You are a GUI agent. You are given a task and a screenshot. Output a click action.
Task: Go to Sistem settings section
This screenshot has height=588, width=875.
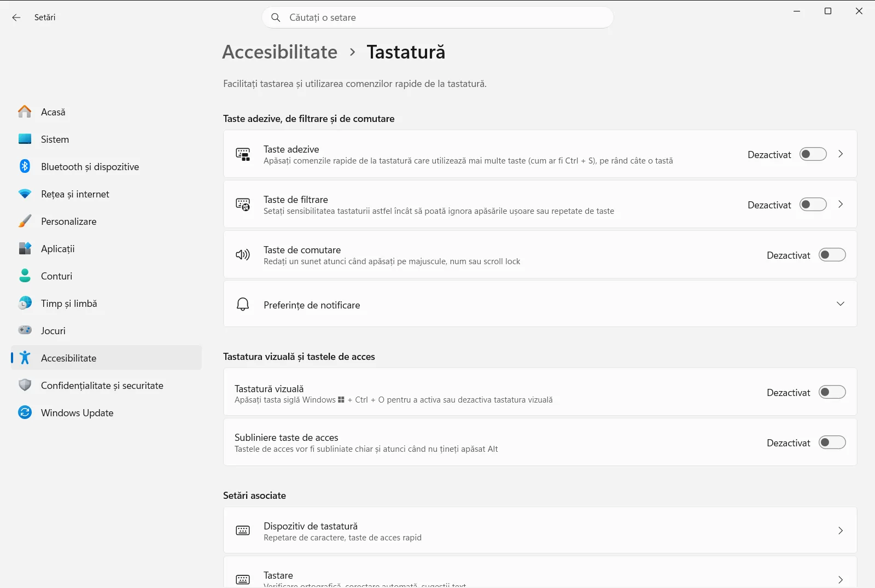click(106, 139)
